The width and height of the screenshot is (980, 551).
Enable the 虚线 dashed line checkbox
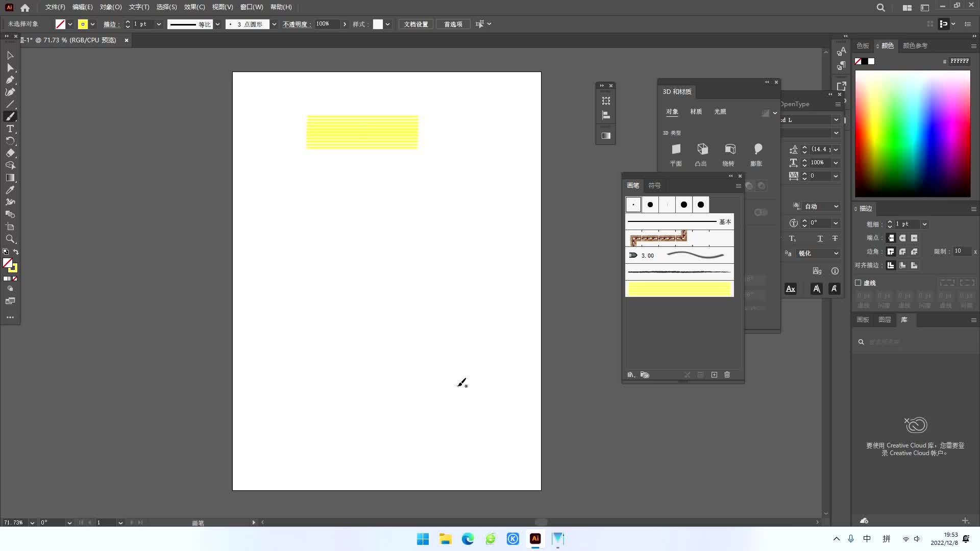(x=858, y=283)
